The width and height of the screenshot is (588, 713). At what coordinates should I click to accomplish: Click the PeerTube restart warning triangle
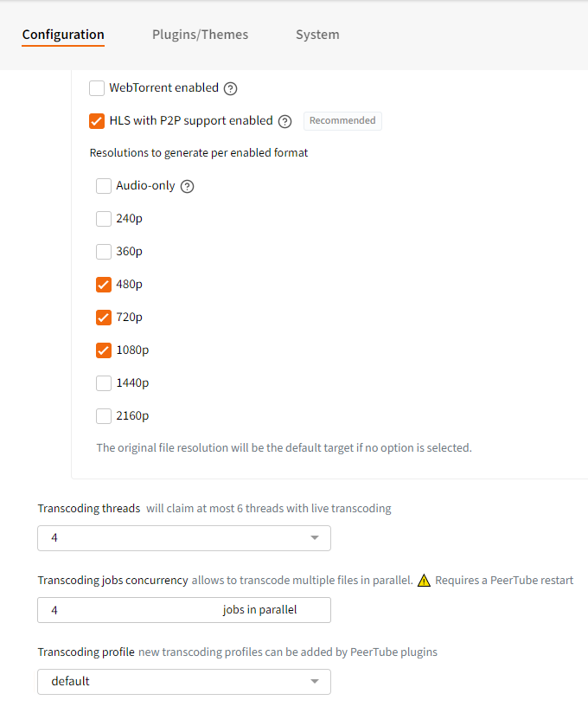click(424, 580)
